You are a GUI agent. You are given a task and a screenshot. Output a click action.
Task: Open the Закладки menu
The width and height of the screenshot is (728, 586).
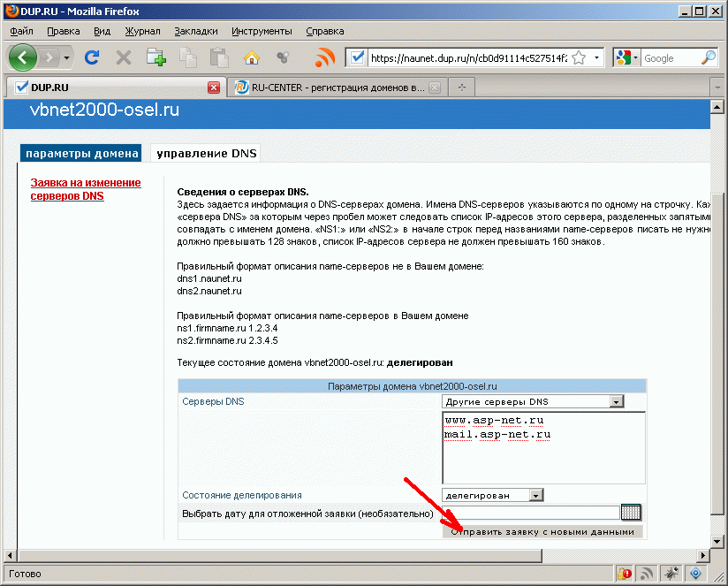(196, 31)
